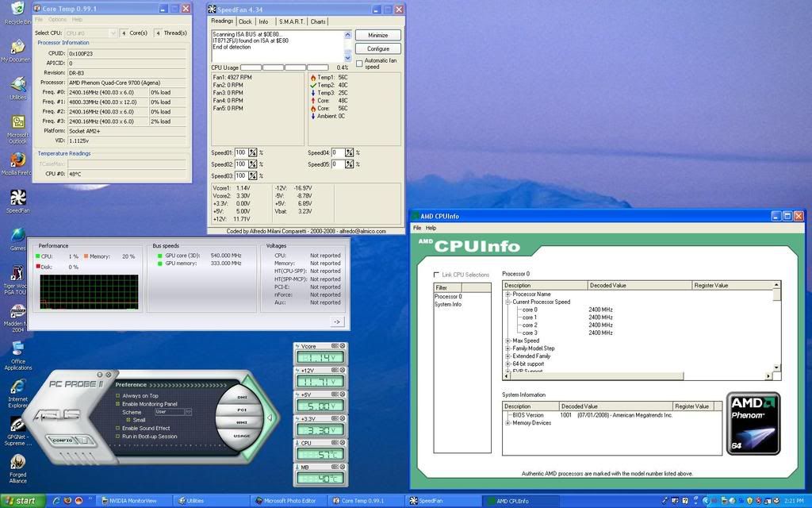Image resolution: width=812 pixels, height=508 pixels.
Task: Click the Windows Start button
Action: 22,501
